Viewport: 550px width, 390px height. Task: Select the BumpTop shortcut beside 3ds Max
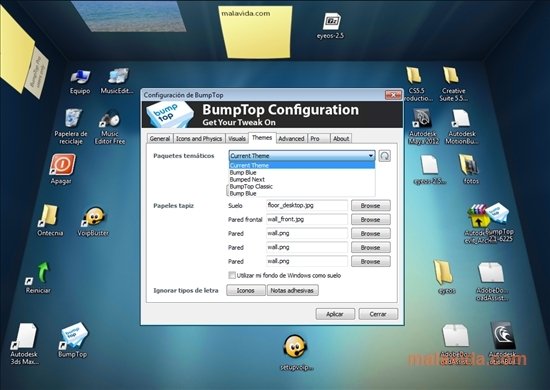coord(74,336)
